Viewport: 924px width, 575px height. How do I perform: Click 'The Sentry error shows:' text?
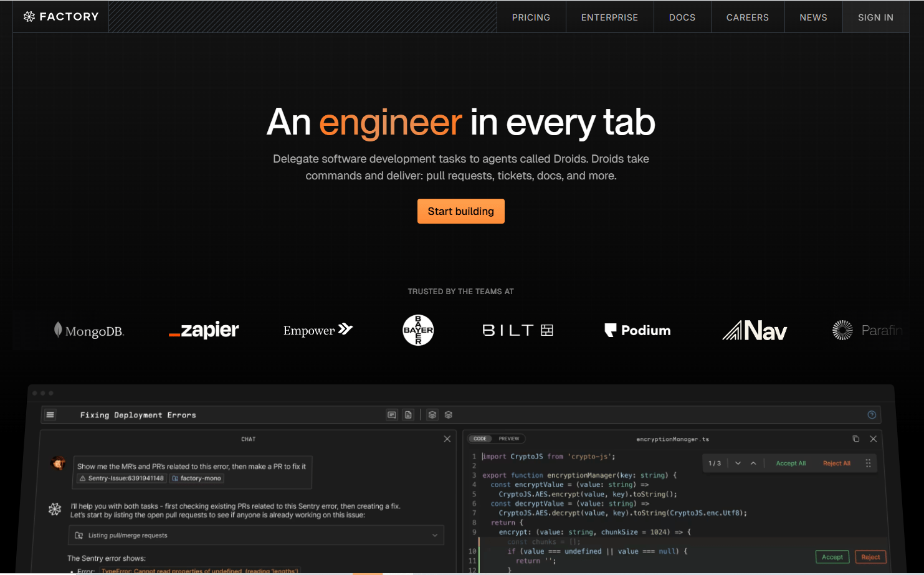(x=107, y=558)
